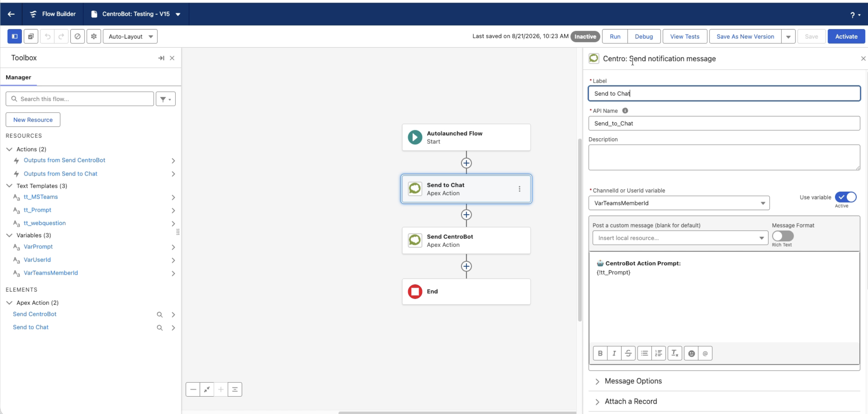Add element below Autolaunched Flow Start
The width and height of the screenshot is (868, 414).
[x=466, y=163]
